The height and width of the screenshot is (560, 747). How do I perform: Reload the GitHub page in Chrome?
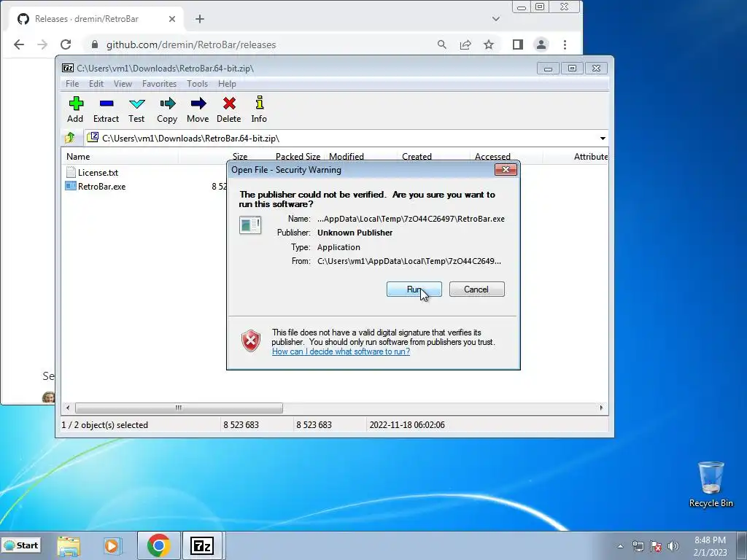click(66, 44)
